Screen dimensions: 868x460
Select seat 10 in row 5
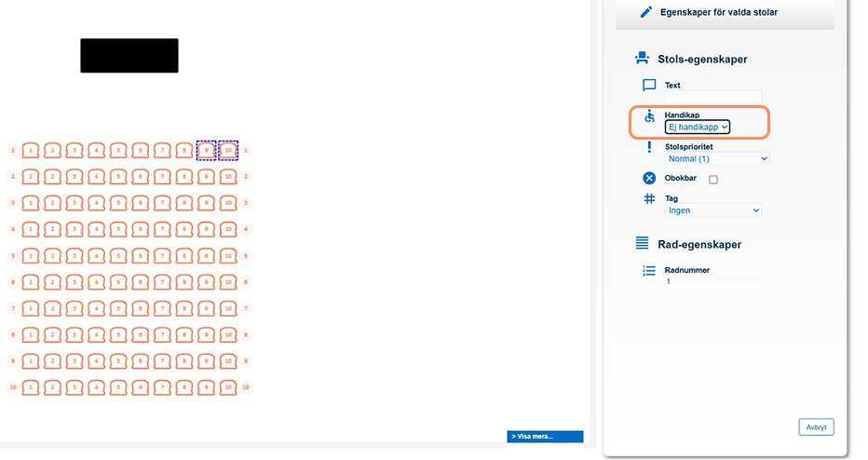point(228,256)
